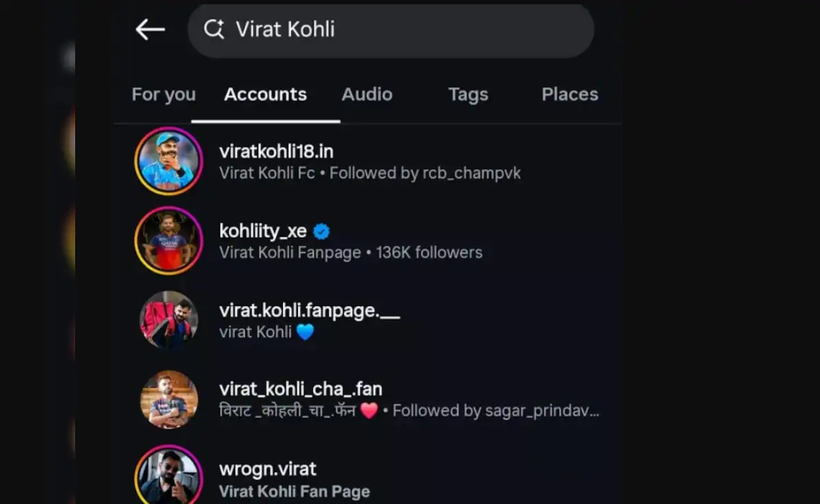The height and width of the screenshot is (504, 820).
Task: Select the Accounts tab
Action: 265,94
